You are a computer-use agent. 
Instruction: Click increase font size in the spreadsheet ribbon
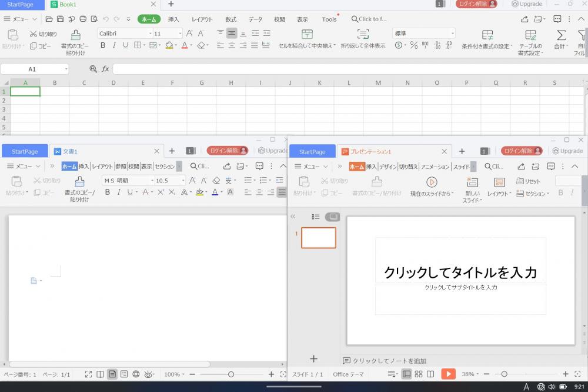189,34
